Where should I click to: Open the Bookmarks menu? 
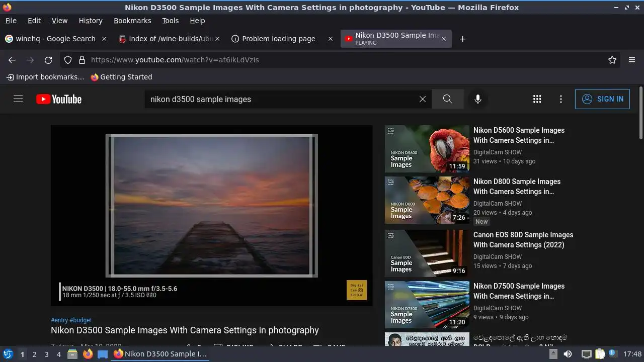tap(132, 21)
